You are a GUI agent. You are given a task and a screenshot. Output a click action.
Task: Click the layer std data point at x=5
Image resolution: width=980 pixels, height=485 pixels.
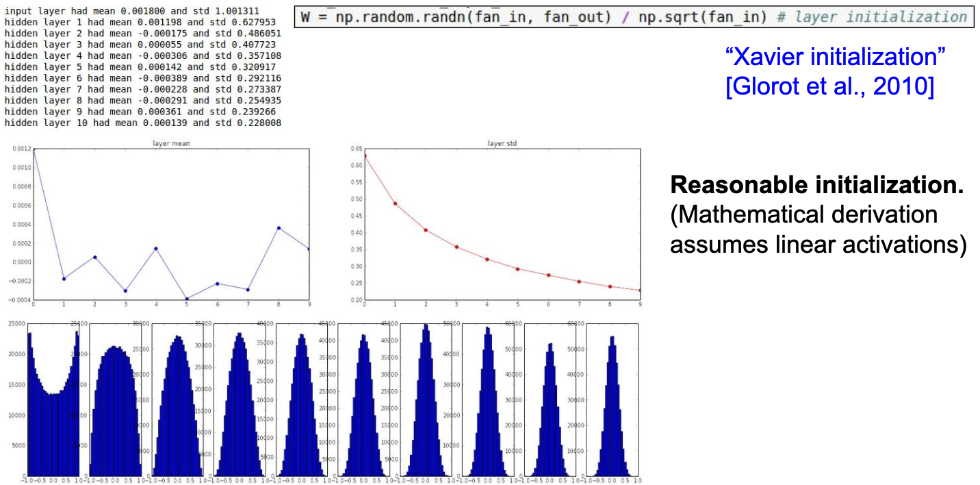tap(517, 269)
